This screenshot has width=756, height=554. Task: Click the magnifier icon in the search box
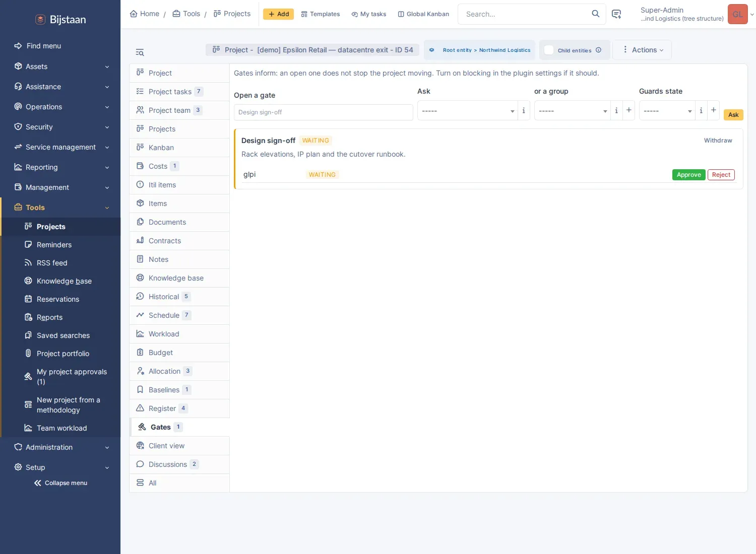[595, 14]
